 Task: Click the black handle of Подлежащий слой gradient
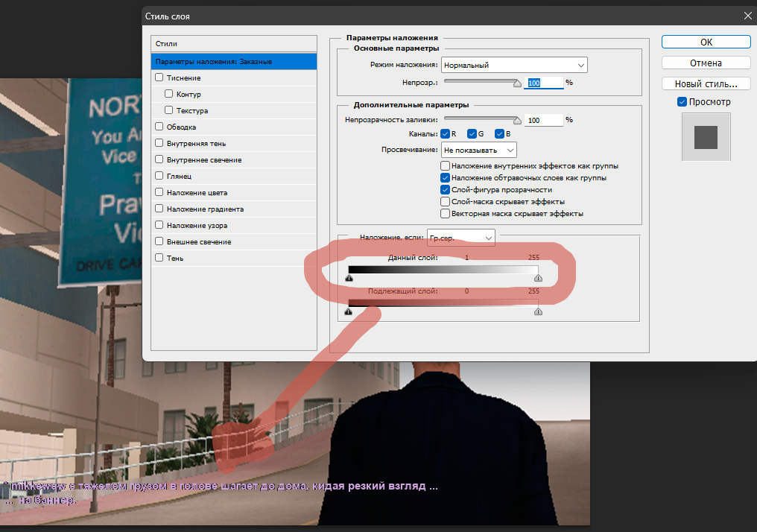349,312
